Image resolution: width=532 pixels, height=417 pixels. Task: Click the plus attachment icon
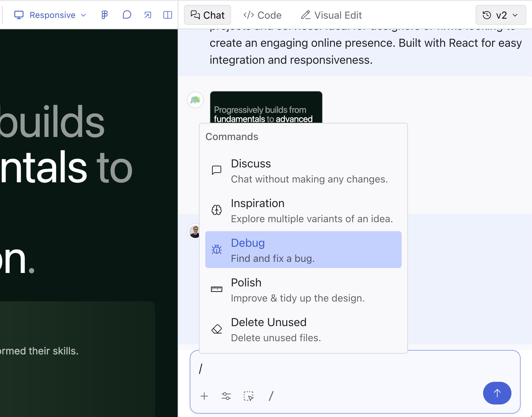click(204, 396)
